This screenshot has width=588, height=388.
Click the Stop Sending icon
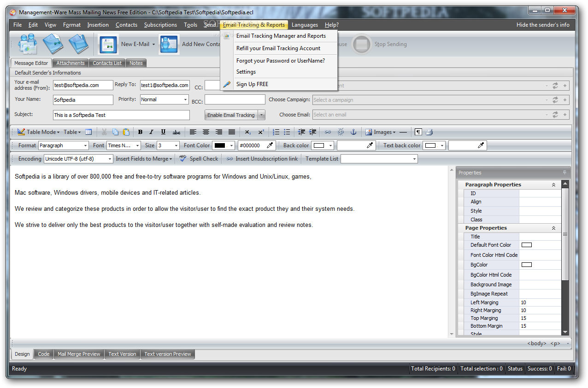(x=362, y=45)
